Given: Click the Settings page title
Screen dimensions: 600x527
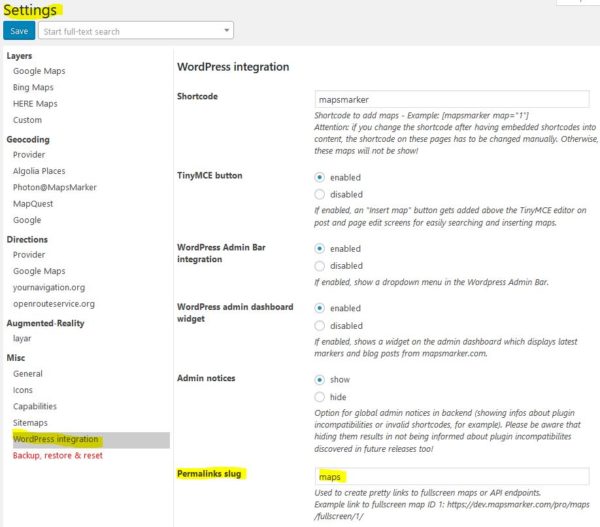Looking at the screenshot, I should tap(30, 10).
